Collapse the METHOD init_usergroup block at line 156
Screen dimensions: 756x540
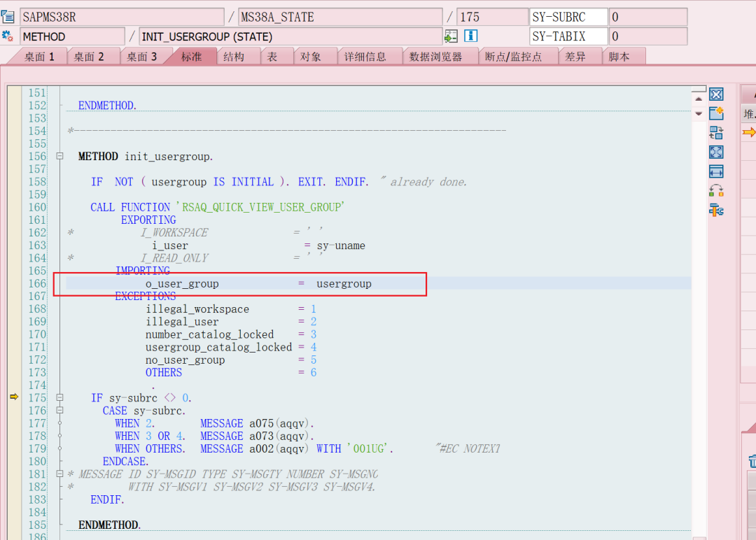tap(59, 156)
